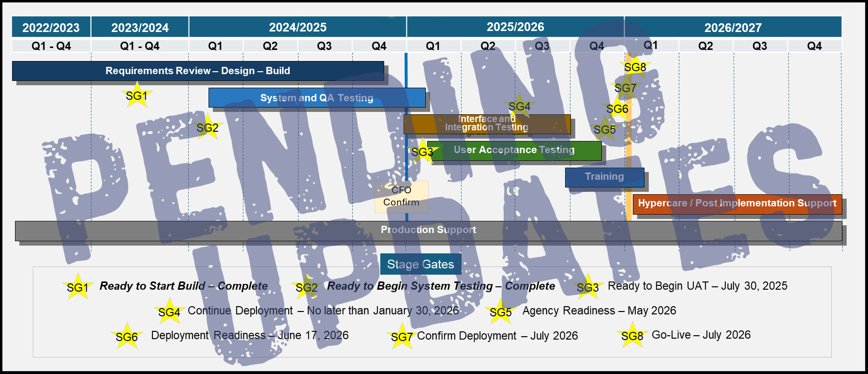Select the gray Production Support bar
This screenshot has width=868, height=374.
pyautogui.click(x=428, y=230)
